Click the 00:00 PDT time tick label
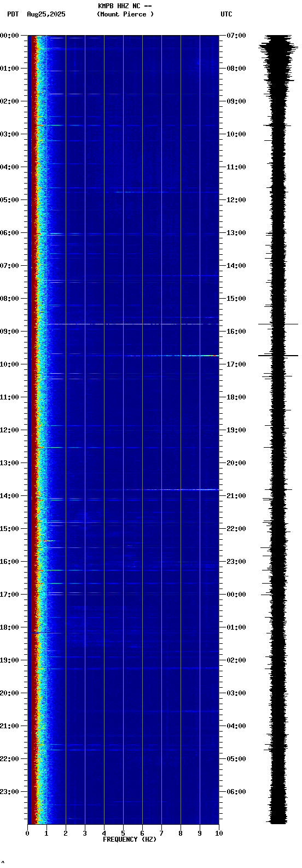This screenshot has height=868, width=302. click(x=9, y=36)
